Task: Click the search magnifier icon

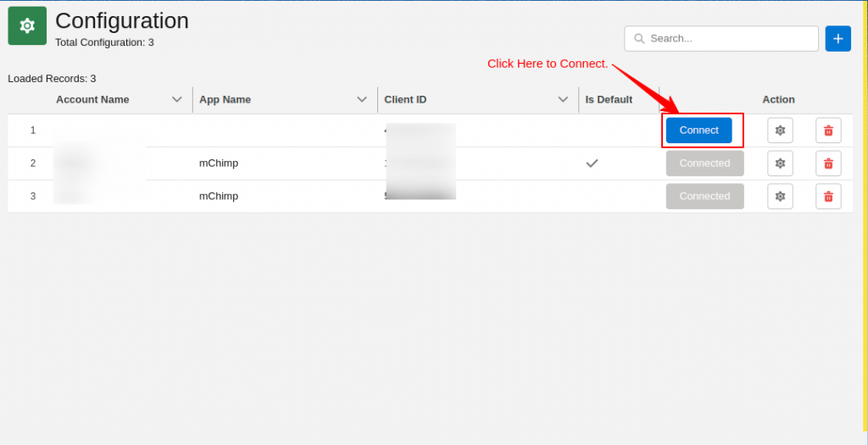Action: click(x=639, y=39)
